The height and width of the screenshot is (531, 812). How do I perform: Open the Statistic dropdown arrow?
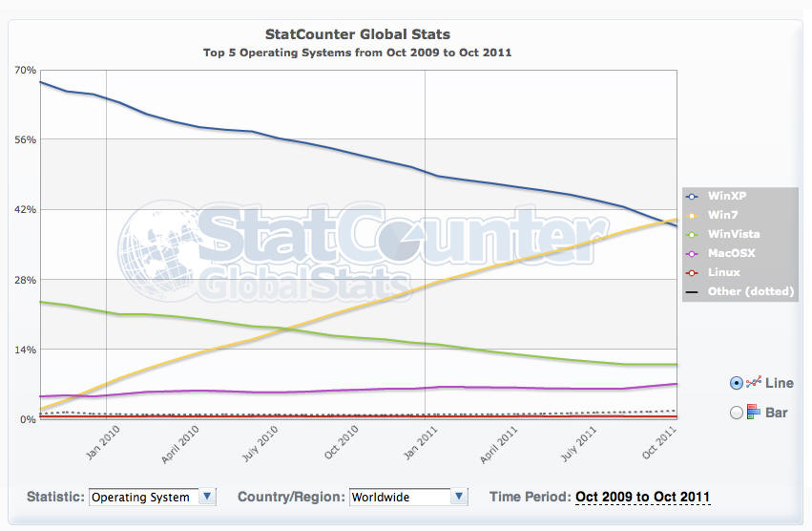click(207, 497)
